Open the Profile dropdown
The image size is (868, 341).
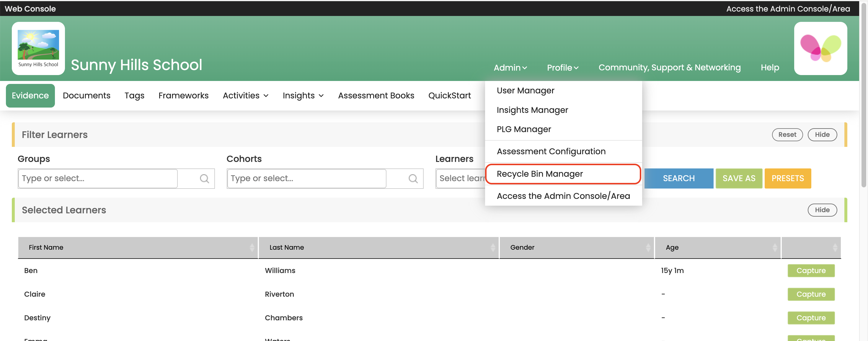point(562,67)
